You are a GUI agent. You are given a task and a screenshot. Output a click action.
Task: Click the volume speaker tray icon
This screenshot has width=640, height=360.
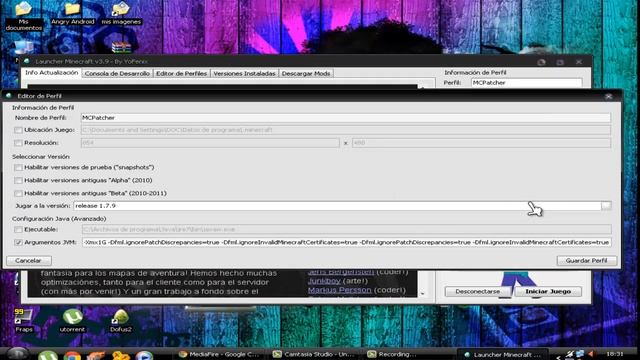(x=591, y=354)
